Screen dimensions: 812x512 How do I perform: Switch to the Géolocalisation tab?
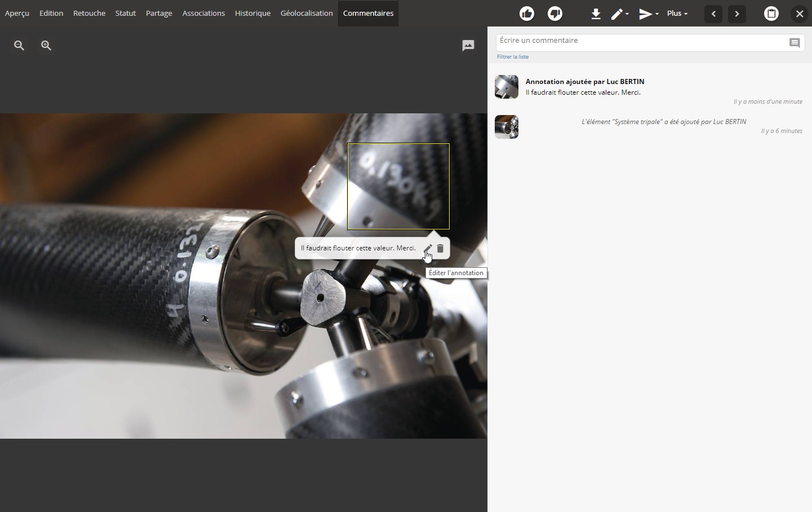point(307,13)
